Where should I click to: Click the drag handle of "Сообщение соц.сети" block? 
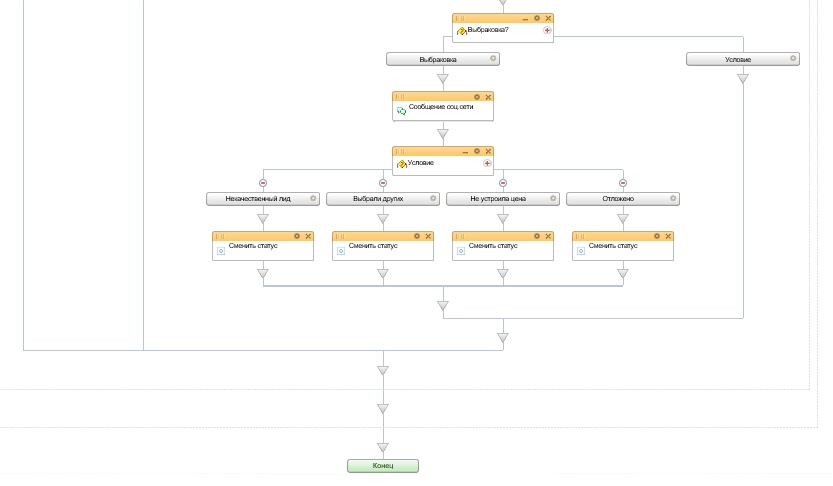click(x=400, y=97)
